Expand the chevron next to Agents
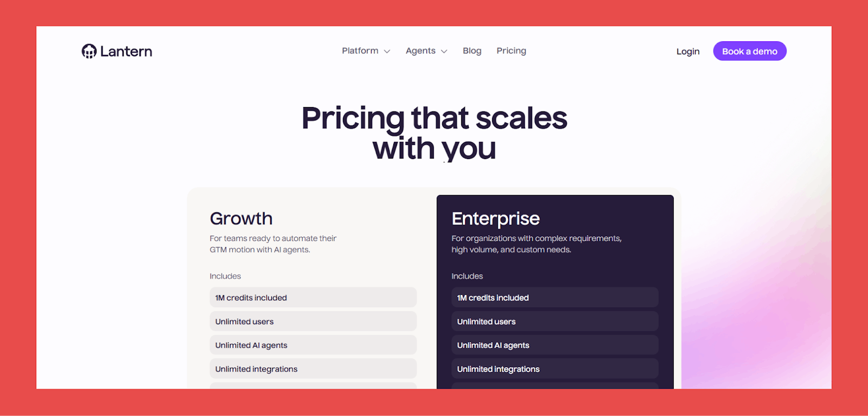The width and height of the screenshot is (868, 416). coord(444,52)
